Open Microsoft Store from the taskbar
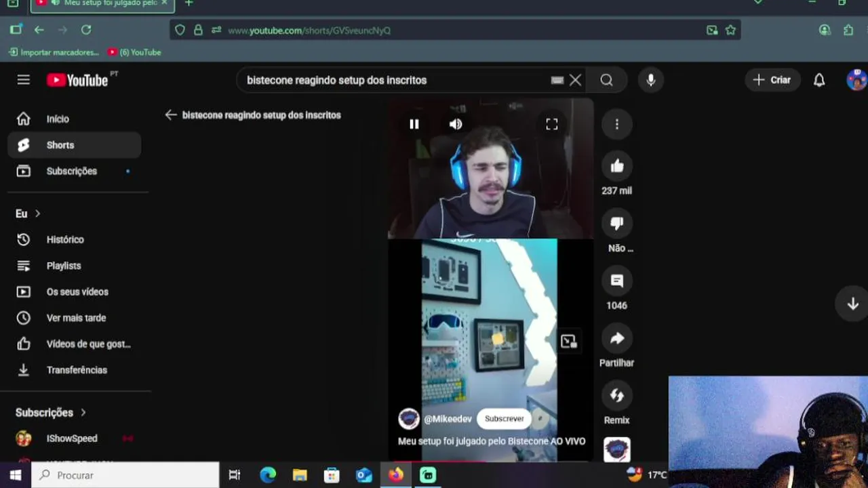This screenshot has height=488, width=868. click(332, 475)
